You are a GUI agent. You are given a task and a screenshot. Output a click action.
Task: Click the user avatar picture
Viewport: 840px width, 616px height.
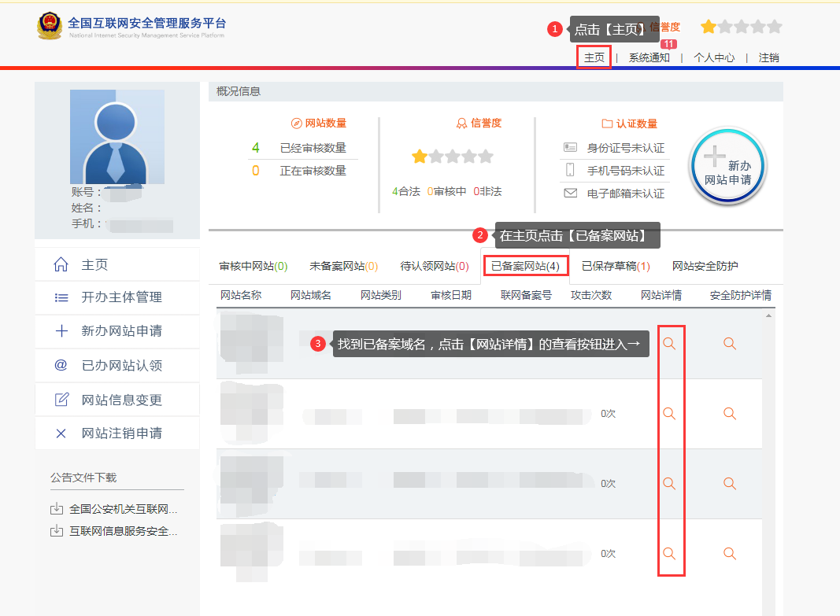click(117, 137)
